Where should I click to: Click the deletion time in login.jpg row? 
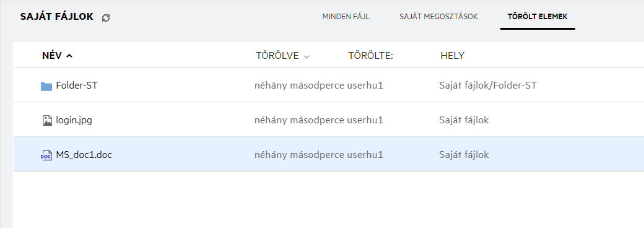click(x=300, y=120)
